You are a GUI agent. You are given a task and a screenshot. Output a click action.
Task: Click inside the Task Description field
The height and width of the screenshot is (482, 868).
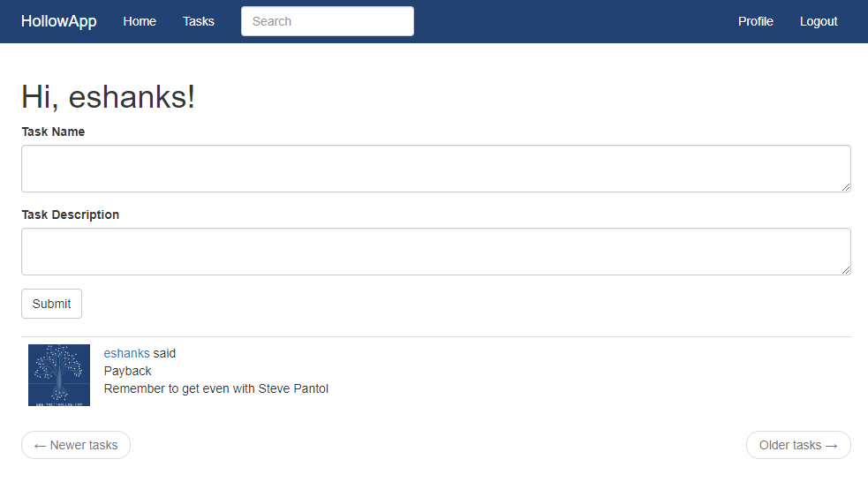click(435, 252)
